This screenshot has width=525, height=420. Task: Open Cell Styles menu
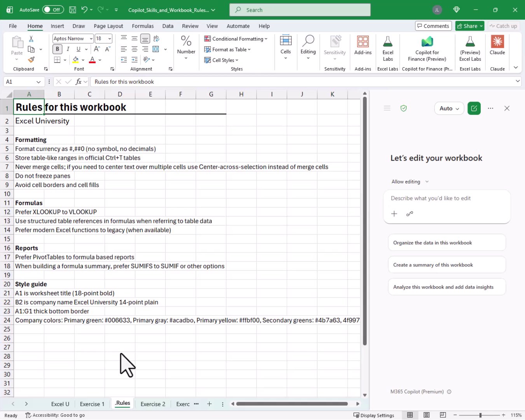(221, 60)
